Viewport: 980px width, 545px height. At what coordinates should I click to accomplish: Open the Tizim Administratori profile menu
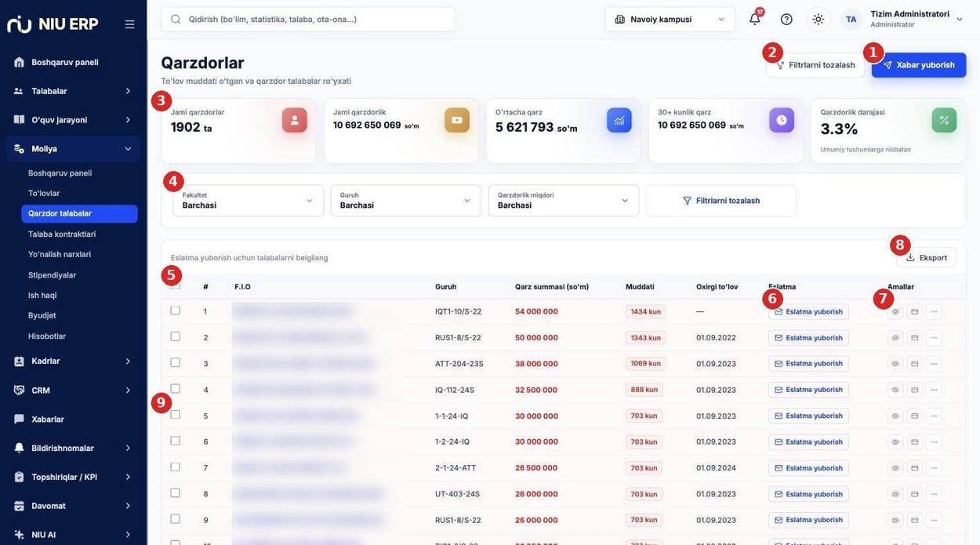(902, 19)
